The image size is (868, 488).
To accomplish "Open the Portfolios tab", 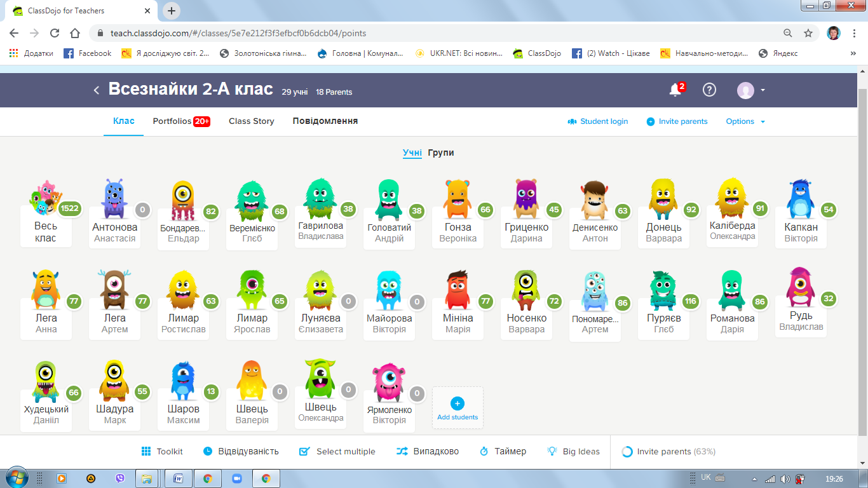I will click(x=182, y=121).
